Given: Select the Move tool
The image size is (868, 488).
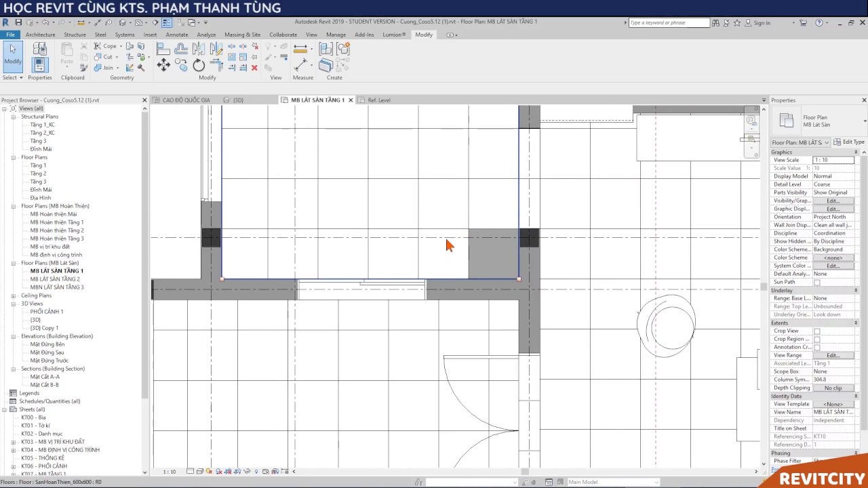Looking at the screenshot, I should click(x=163, y=65).
